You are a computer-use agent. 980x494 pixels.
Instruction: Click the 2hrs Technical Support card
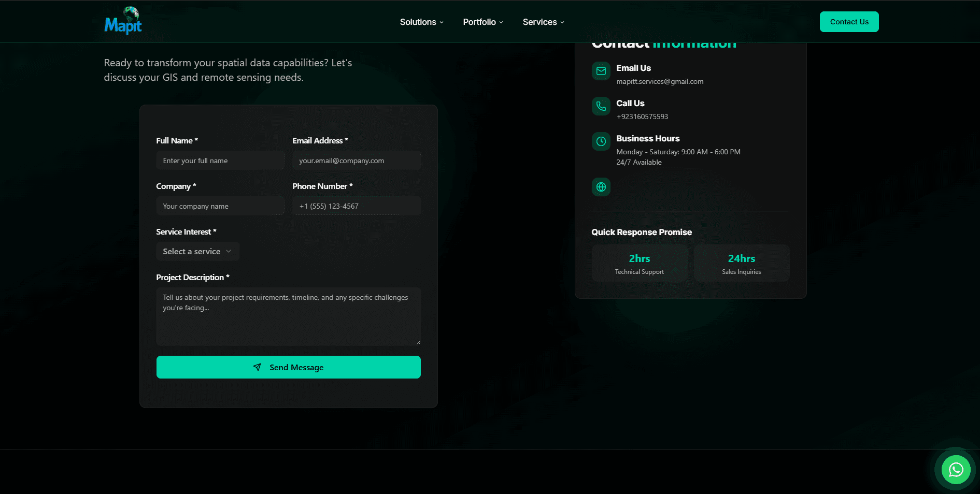(640, 263)
